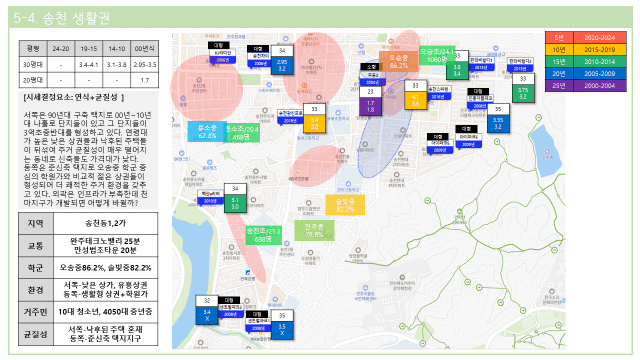Select the blue 용소중 62.6% label
This screenshot has width=640, height=360.
click(207, 131)
